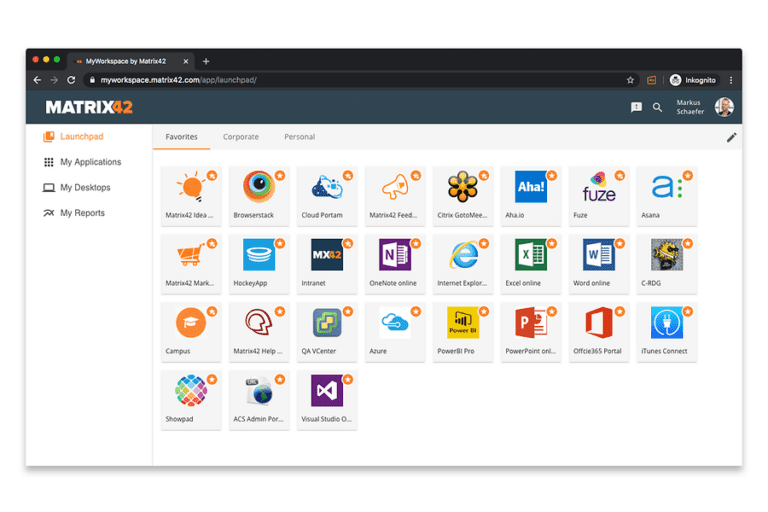Open the Office365 Portal app
Screen dimensions: 768x512
pos(599,332)
